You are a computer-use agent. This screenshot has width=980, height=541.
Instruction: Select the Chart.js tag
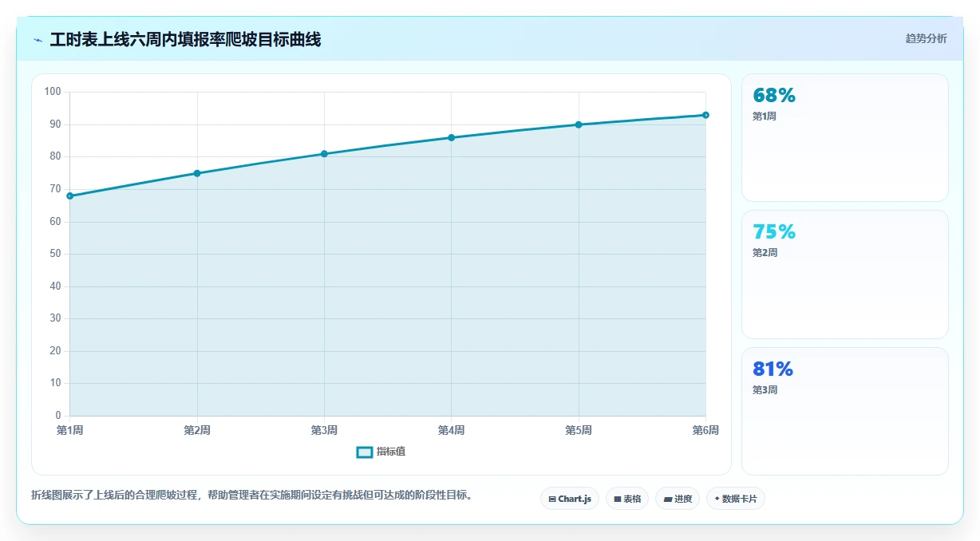coord(570,499)
